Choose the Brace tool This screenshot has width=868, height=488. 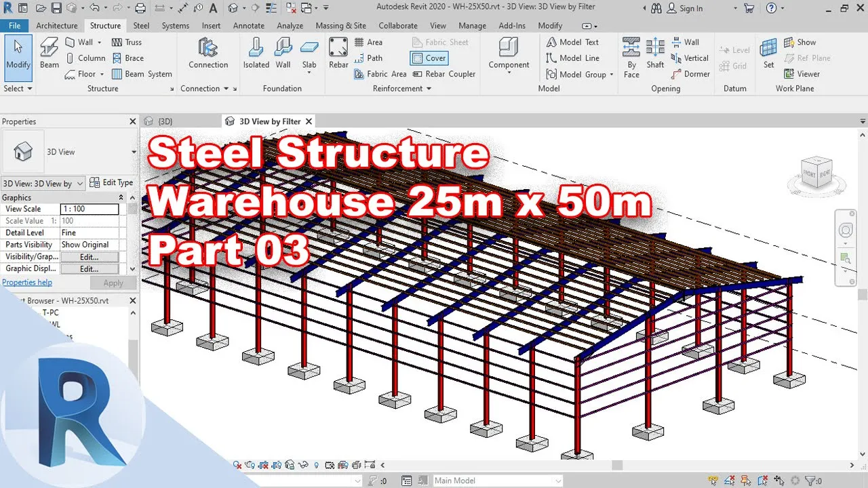tap(127, 58)
